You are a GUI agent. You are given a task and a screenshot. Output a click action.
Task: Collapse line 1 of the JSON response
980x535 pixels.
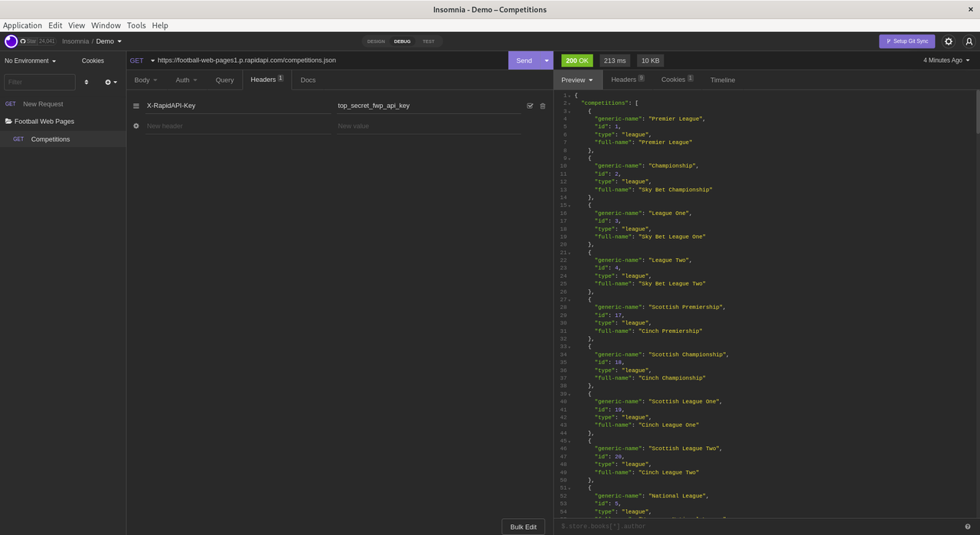pos(567,95)
